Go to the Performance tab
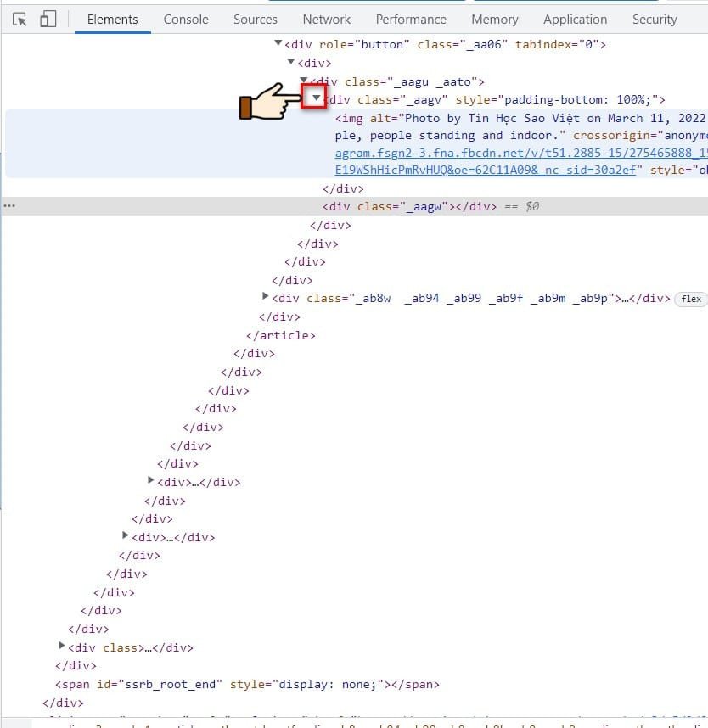This screenshot has height=728, width=708. [411, 19]
